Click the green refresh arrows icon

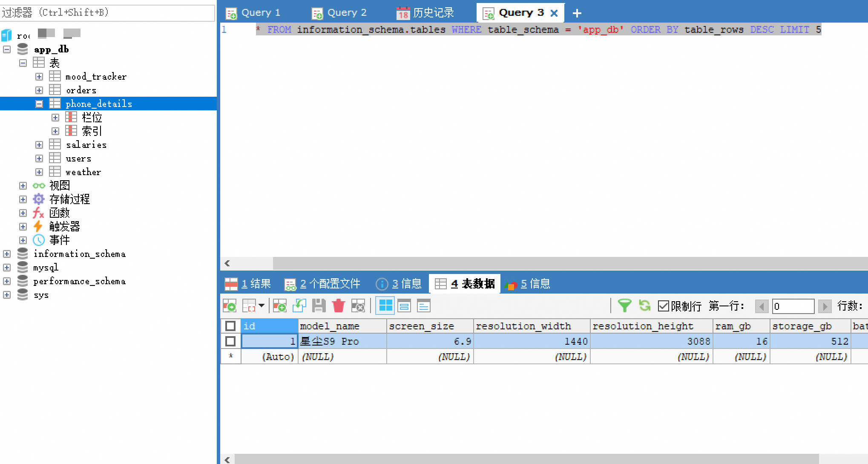point(644,305)
